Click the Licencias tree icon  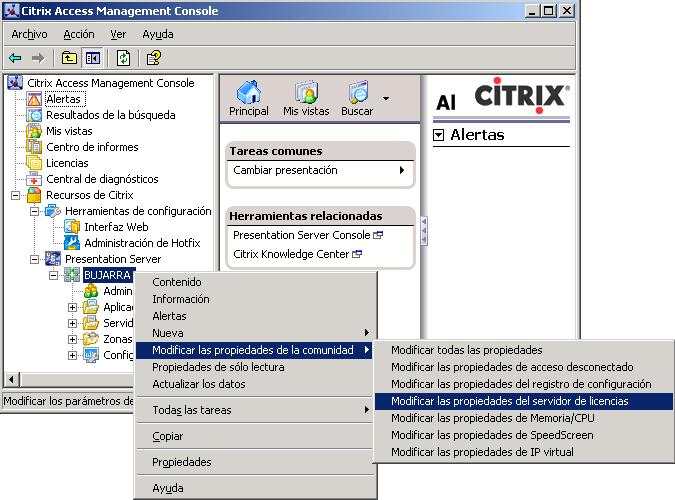coord(34,163)
